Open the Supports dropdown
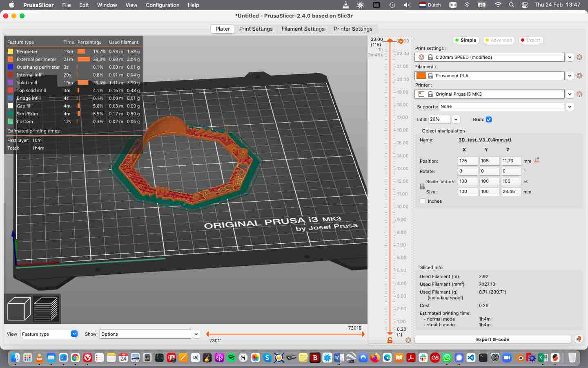Viewport: 588px width, 368px height. [x=570, y=106]
